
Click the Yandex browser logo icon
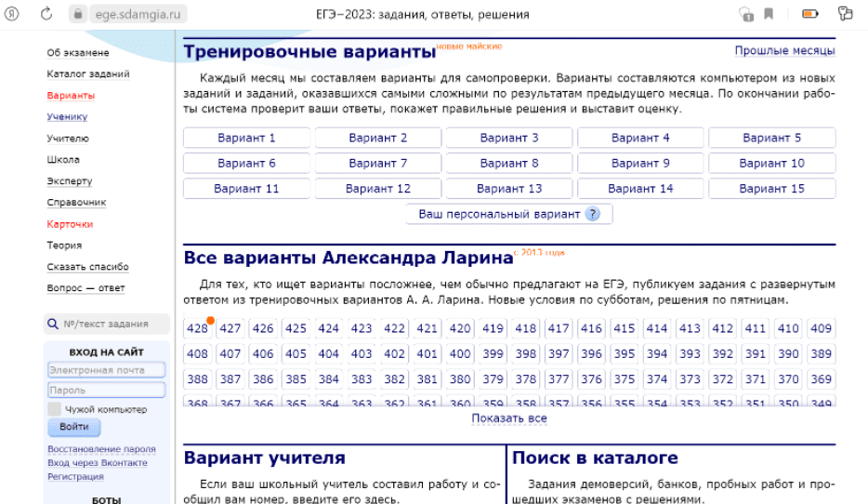(x=12, y=14)
